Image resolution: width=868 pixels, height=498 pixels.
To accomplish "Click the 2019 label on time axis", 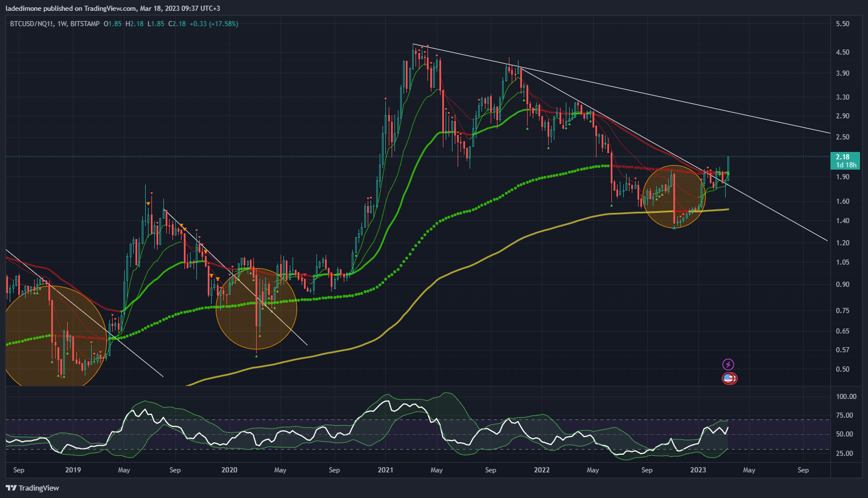I will [73, 470].
